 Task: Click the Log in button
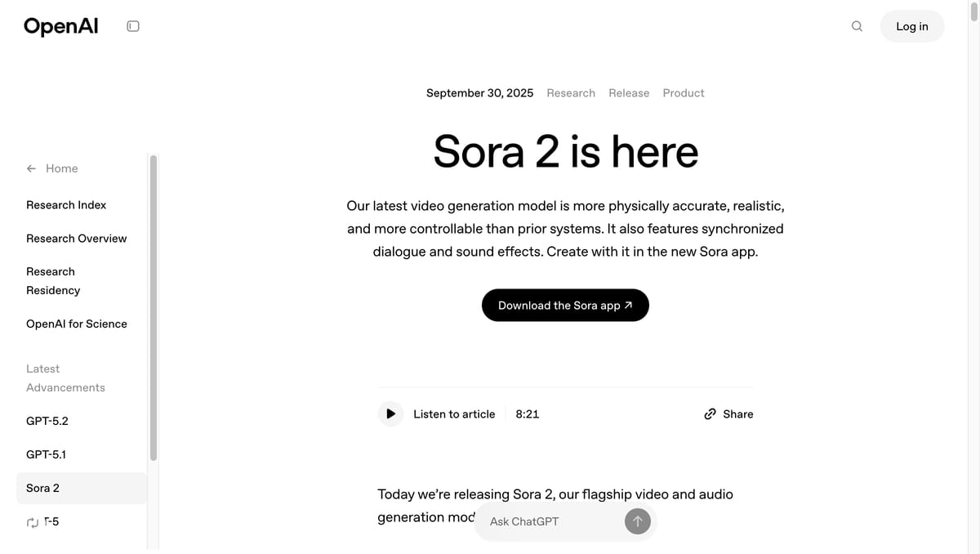tap(911, 26)
